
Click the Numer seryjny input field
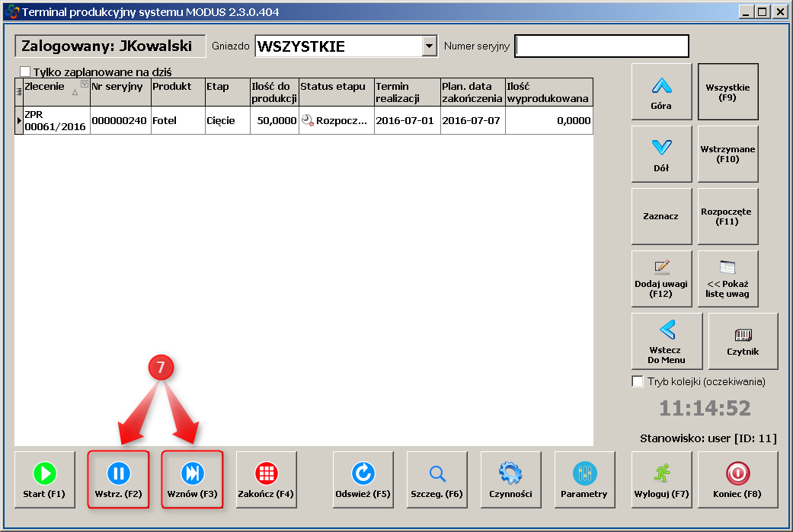click(x=601, y=46)
